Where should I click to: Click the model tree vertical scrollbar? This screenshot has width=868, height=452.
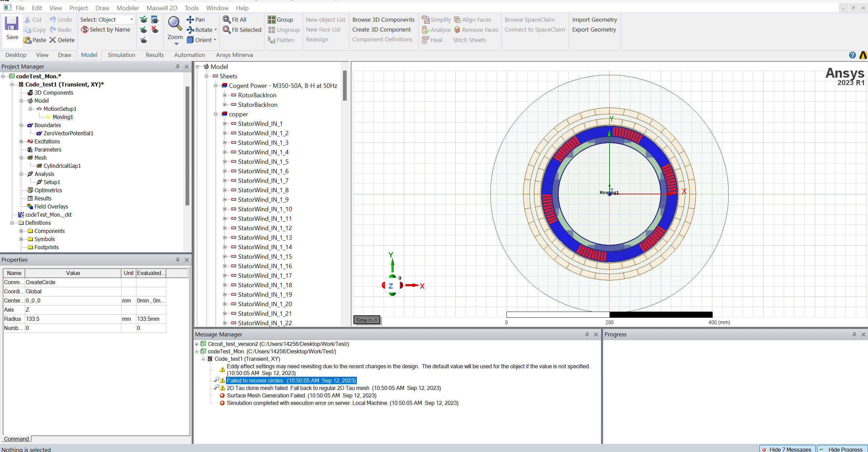pos(345,85)
